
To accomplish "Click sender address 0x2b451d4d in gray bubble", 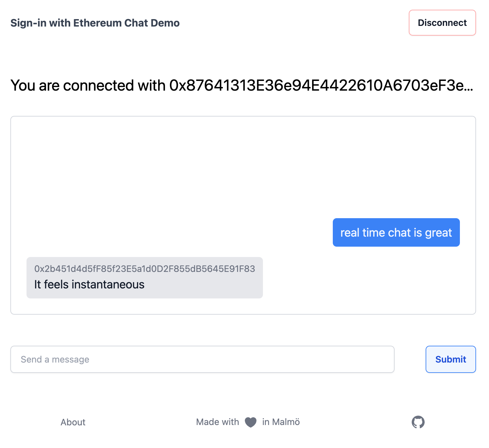I will coord(145,269).
